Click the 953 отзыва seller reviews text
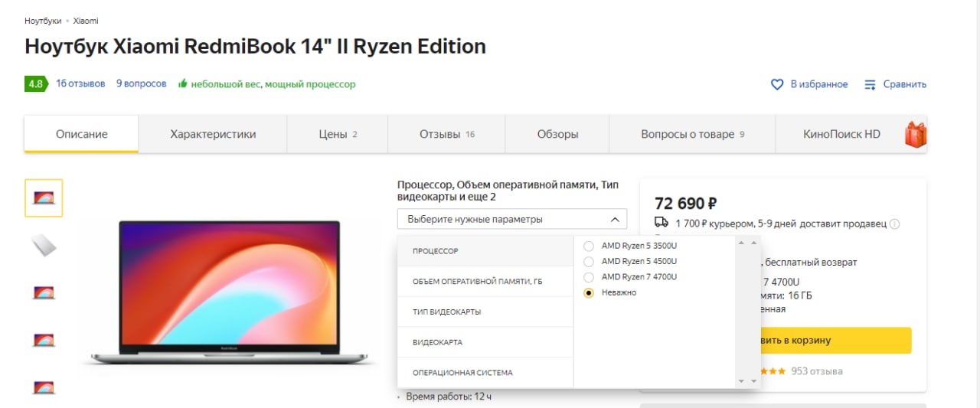 point(817,371)
